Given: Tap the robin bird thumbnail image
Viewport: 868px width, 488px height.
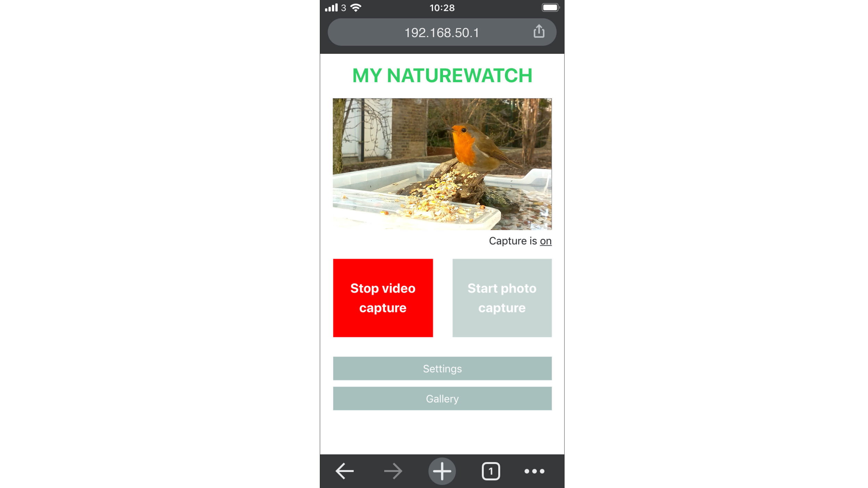Looking at the screenshot, I should (x=442, y=164).
